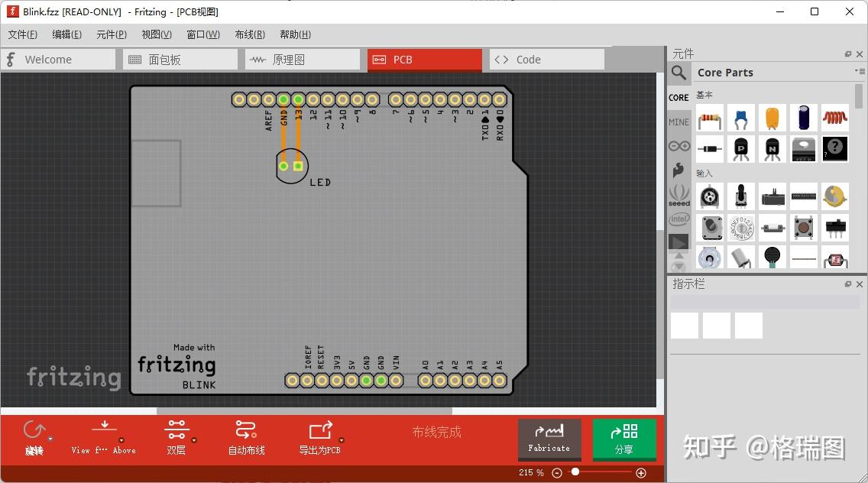This screenshot has width=868, height=483.
Task: Pick the NPN transistor from basic parts
Action: click(772, 148)
